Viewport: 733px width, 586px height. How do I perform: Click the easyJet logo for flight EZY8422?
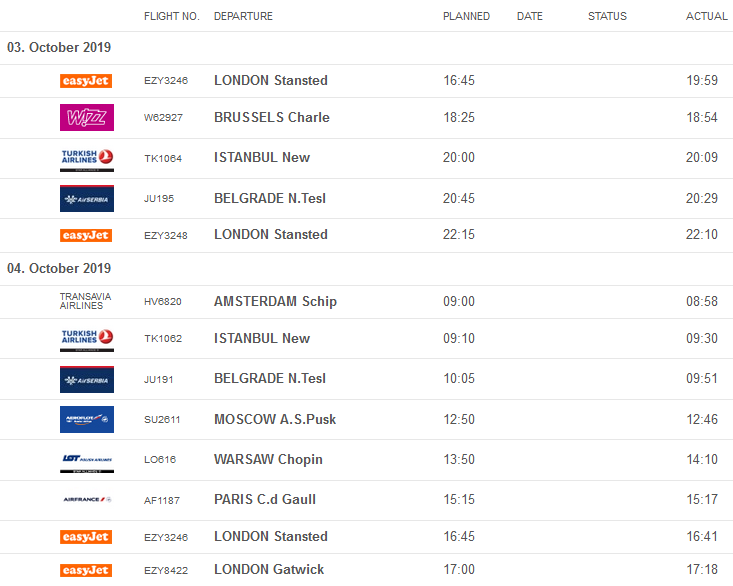[x=86, y=570]
